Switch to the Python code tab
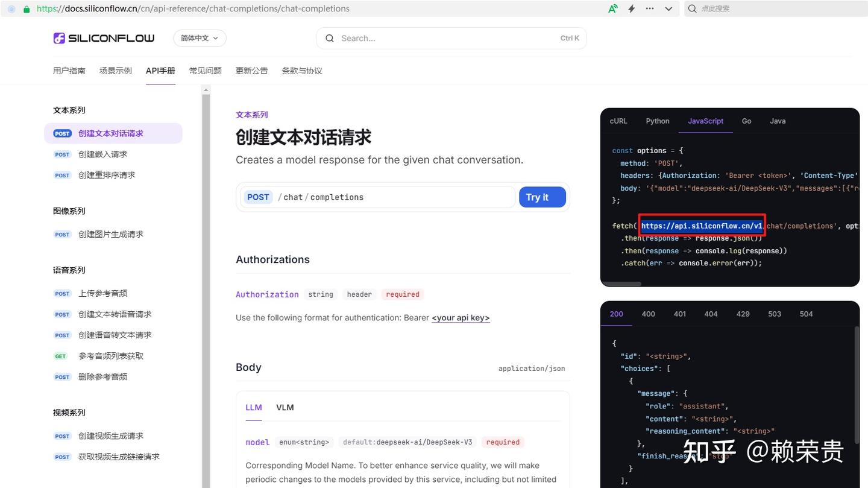Viewport: 868px width, 488px height. point(657,121)
